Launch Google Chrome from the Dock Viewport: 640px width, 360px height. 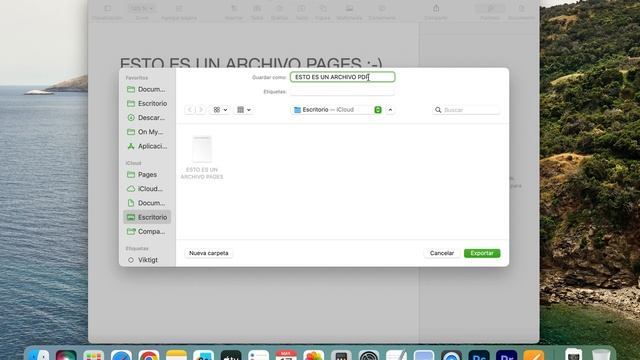click(x=149, y=355)
